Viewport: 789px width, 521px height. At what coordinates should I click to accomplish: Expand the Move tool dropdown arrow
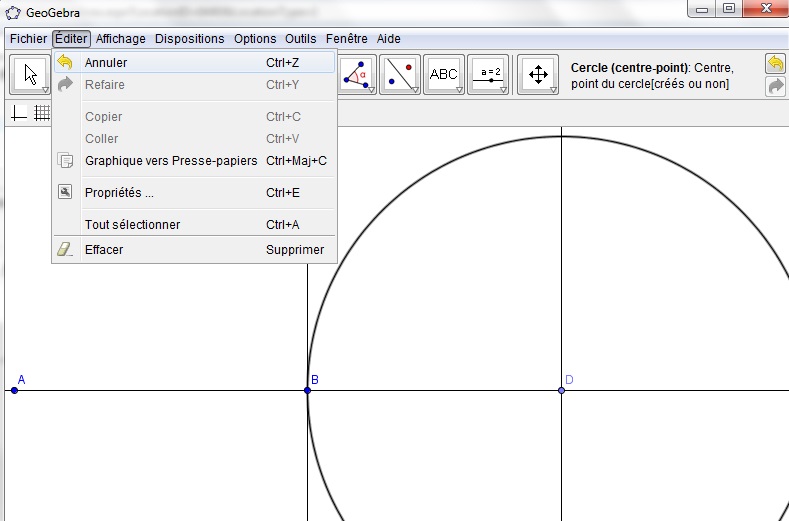pyautogui.click(x=46, y=90)
